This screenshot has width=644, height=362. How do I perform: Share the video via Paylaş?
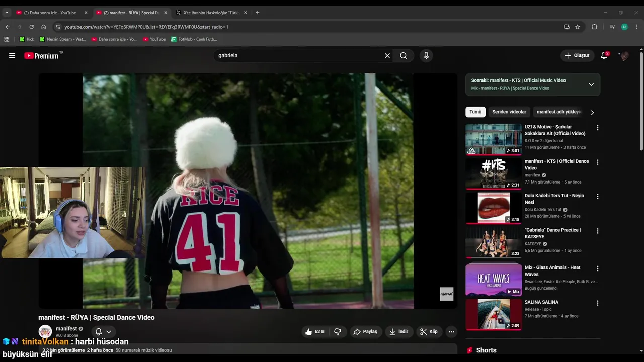point(365,332)
